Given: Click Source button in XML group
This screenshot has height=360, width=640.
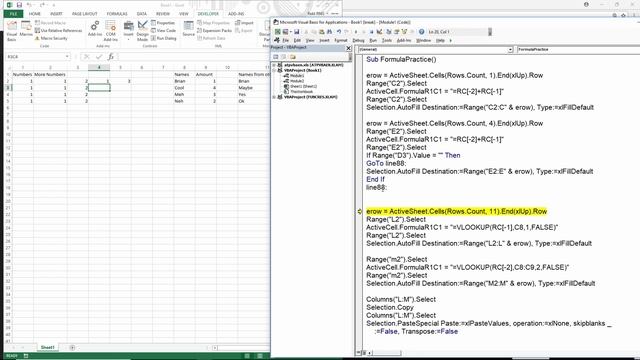Looking at the screenshot, I should coord(189,29).
